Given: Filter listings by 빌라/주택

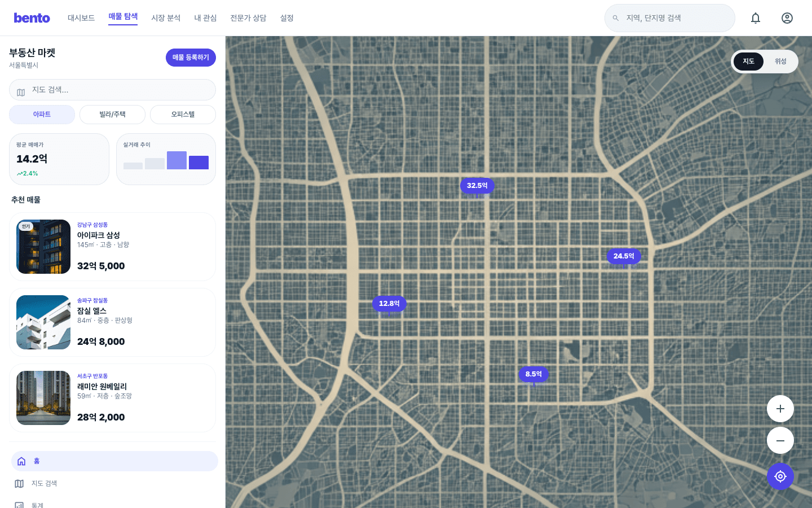Looking at the screenshot, I should coord(112,115).
